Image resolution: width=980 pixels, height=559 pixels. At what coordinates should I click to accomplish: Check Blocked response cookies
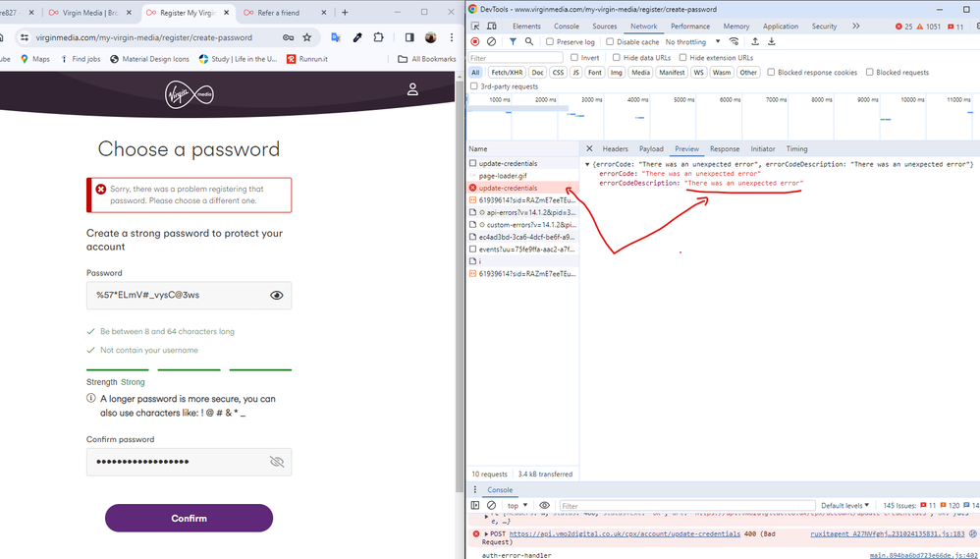[771, 72]
